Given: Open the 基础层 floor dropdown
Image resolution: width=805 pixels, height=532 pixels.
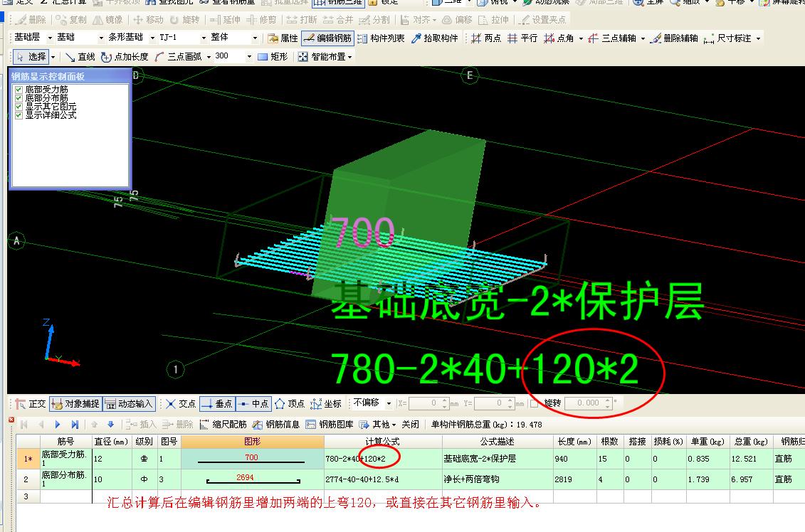Looking at the screenshot, I should [50, 38].
